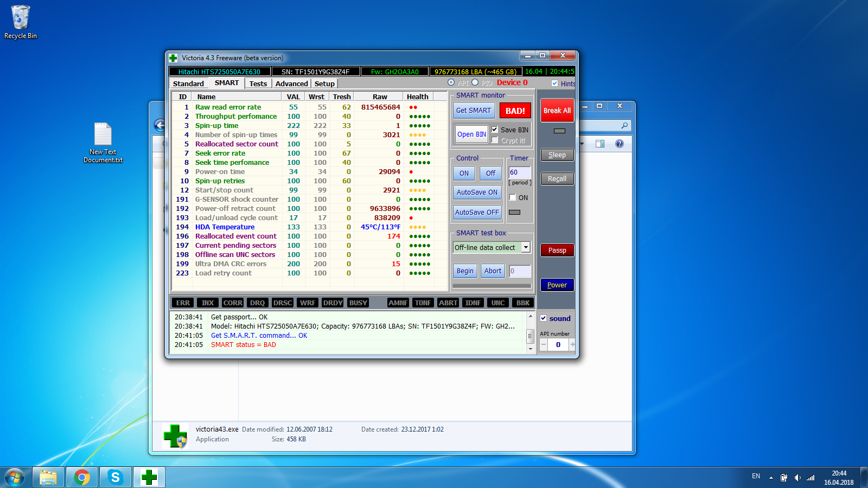This screenshot has width=868, height=488.
Task: Open the Explorer view options dropdown arrow
Action: point(582,144)
